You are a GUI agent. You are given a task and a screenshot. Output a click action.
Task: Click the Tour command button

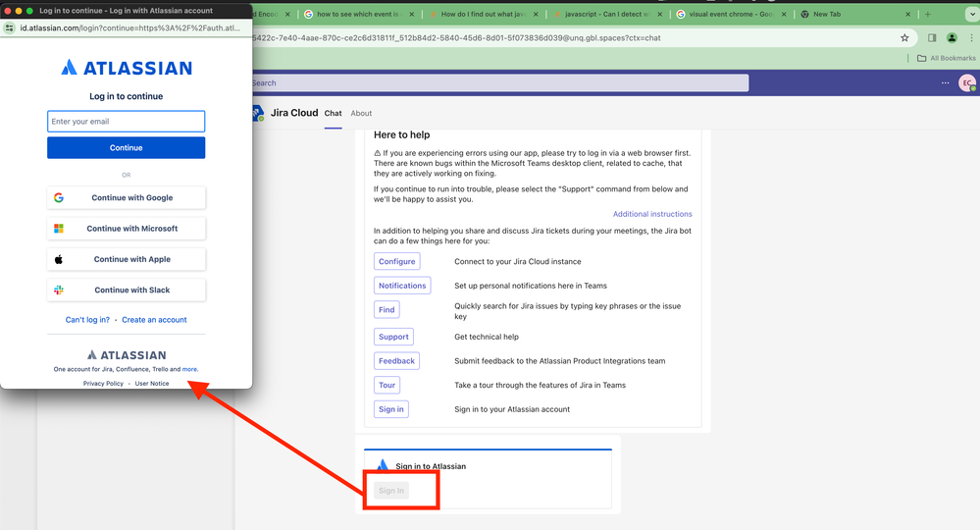387,385
